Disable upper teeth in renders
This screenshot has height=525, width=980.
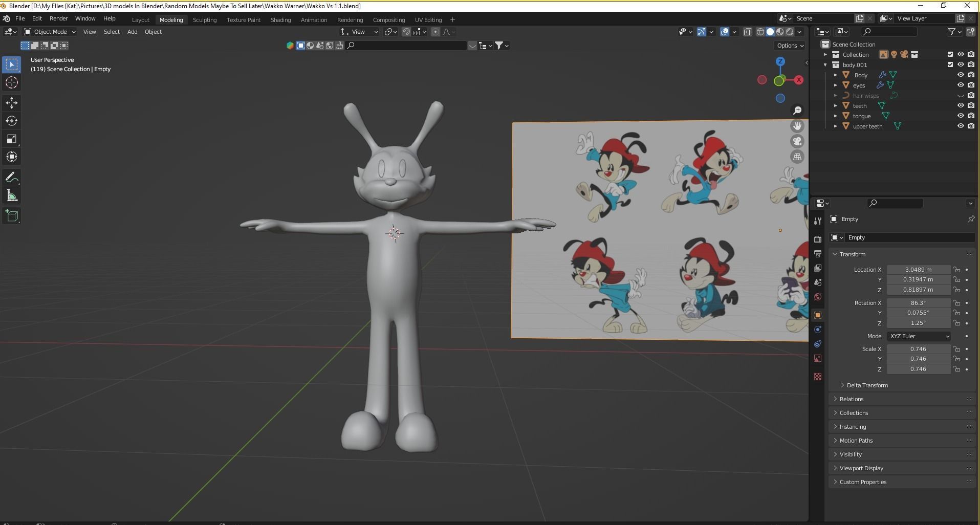(971, 126)
